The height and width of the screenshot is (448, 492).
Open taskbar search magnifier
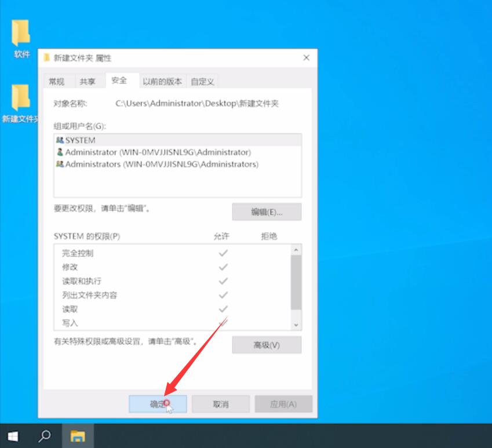point(44,436)
